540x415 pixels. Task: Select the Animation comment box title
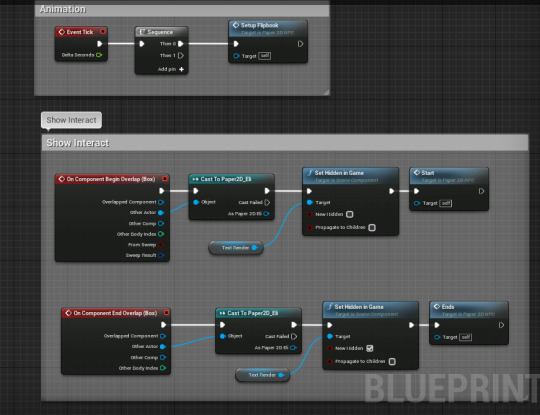[62, 9]
